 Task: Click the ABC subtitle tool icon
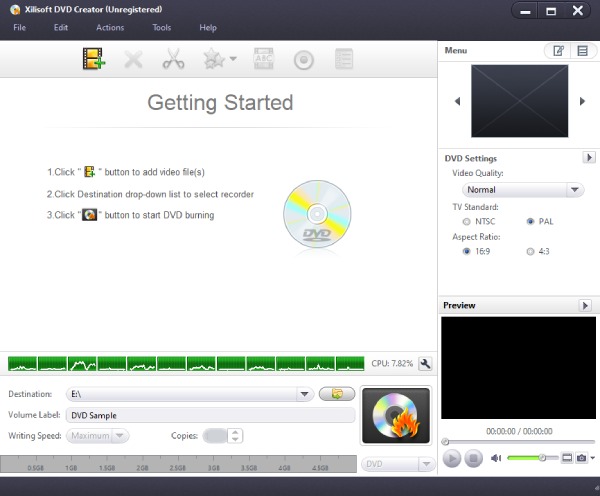point(264,59)
